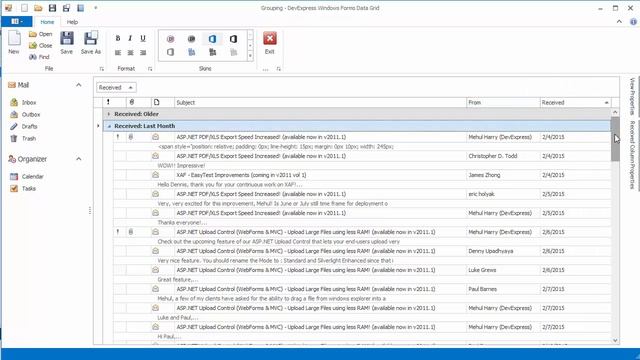Screen dimensions: 640x360
Task: Open the Format group dialog launcher
Action: (150, 69)
